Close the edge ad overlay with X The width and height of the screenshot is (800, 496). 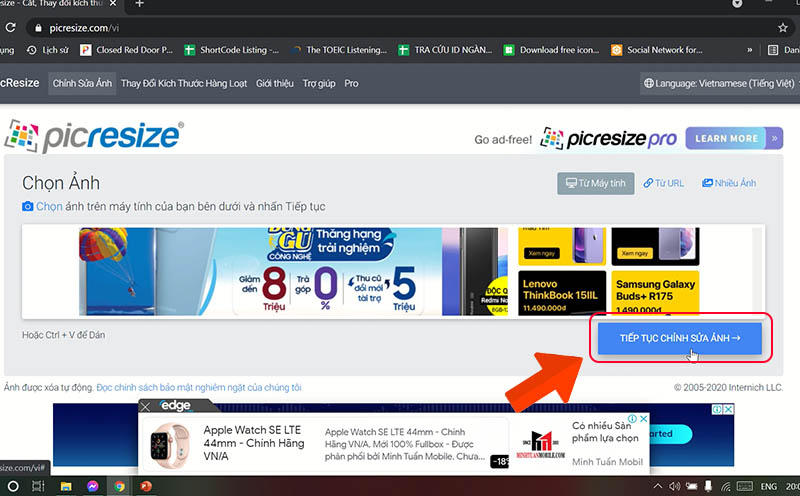tap(145, 407)
